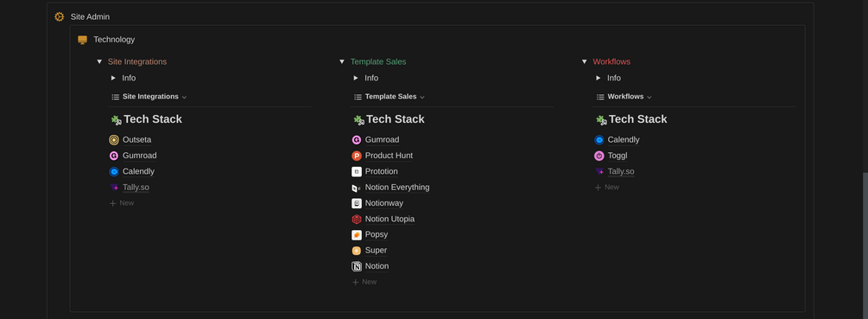Screen dimensions: 868x319
Task: Open the Super page
Action: pyautogui.click(x=376, y=251)
